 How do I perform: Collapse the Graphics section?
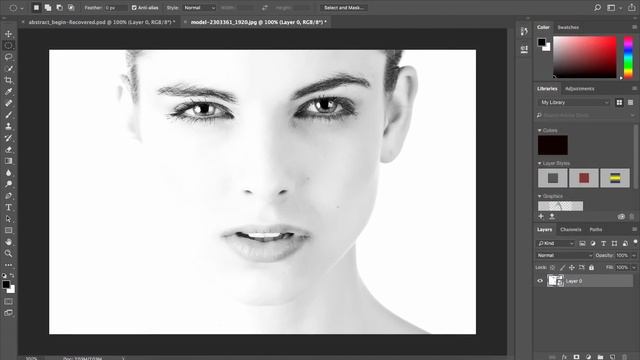[x=540, y=196]
